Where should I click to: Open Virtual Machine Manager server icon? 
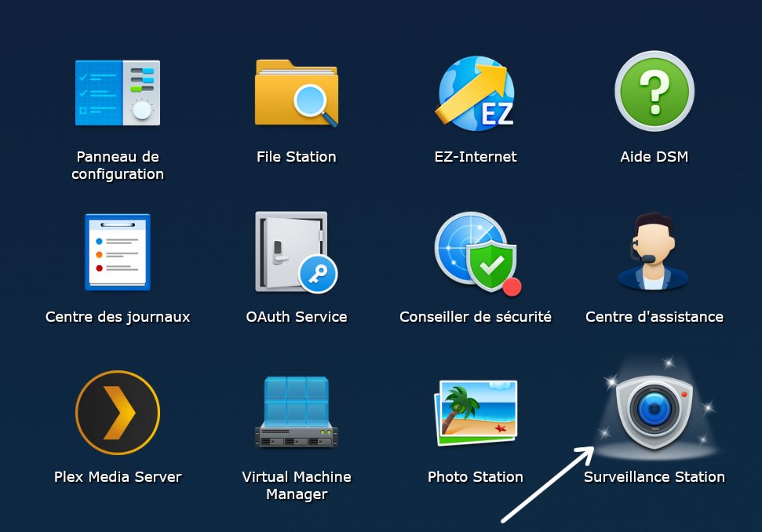[x=297, y=411]
